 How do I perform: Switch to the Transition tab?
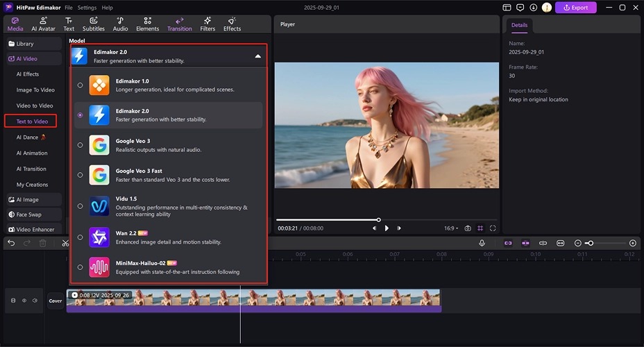click(180, 24)
